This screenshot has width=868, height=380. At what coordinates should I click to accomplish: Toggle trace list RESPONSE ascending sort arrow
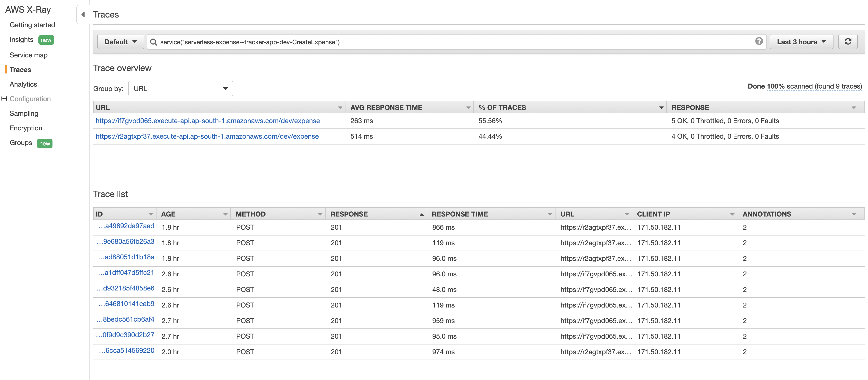pyautogui.click(x=422, y=214)
